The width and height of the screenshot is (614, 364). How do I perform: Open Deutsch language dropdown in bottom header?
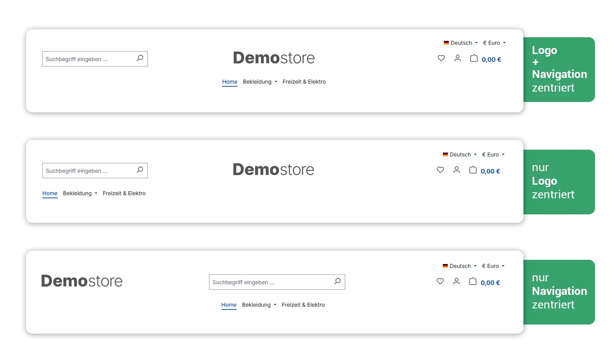[460, 266]
